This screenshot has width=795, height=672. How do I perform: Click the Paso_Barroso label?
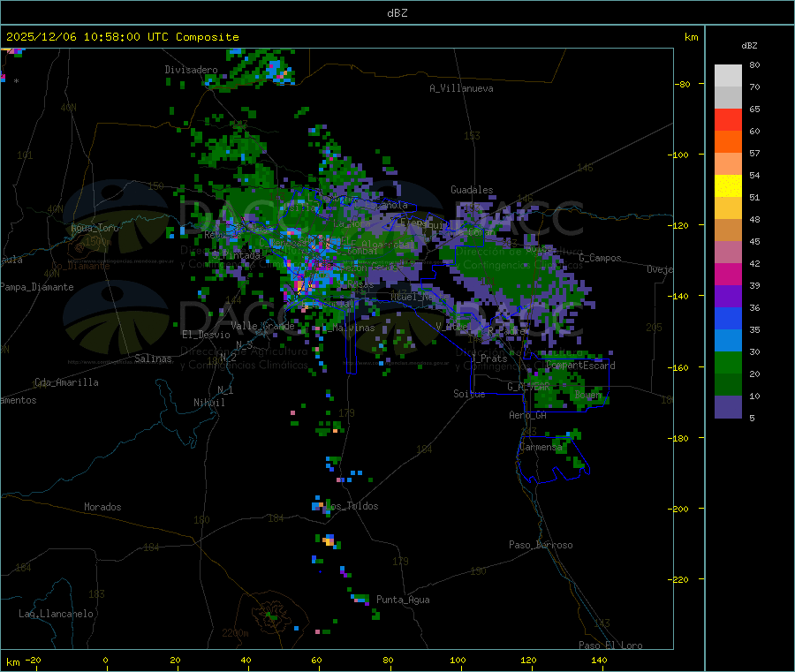541,545
